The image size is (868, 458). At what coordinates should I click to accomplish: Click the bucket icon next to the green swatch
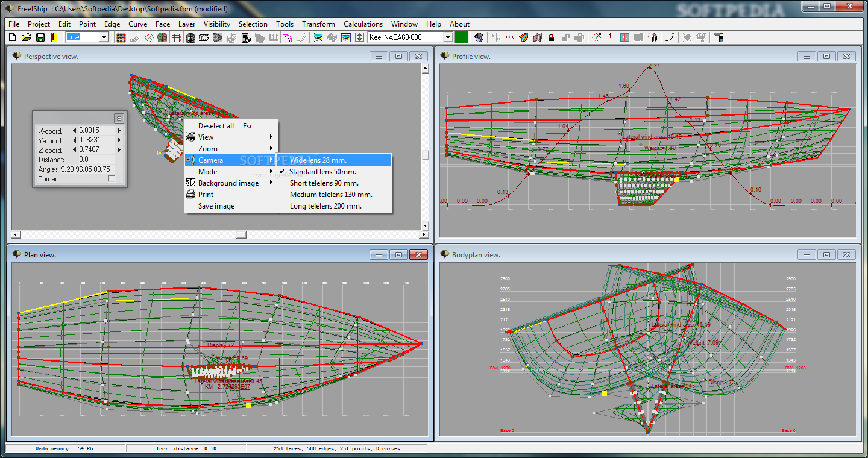click(479, 37)
